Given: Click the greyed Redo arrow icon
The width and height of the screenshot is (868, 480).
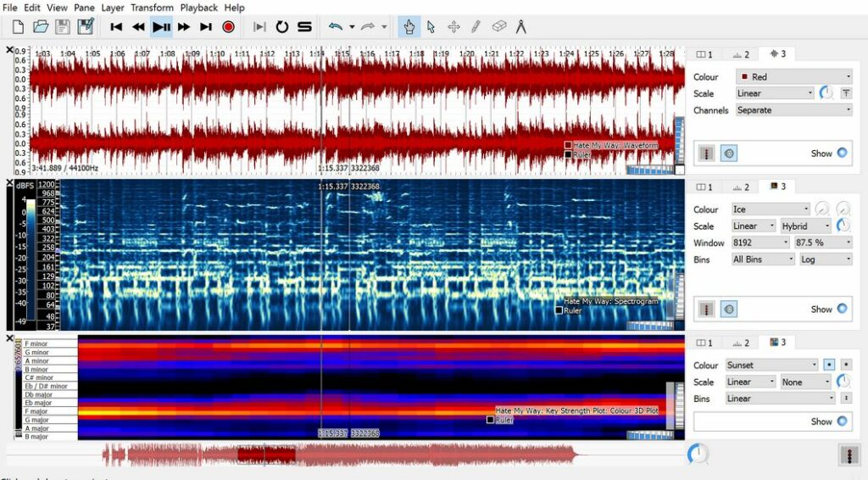Looking at the screenshot, I should point(368,26).
